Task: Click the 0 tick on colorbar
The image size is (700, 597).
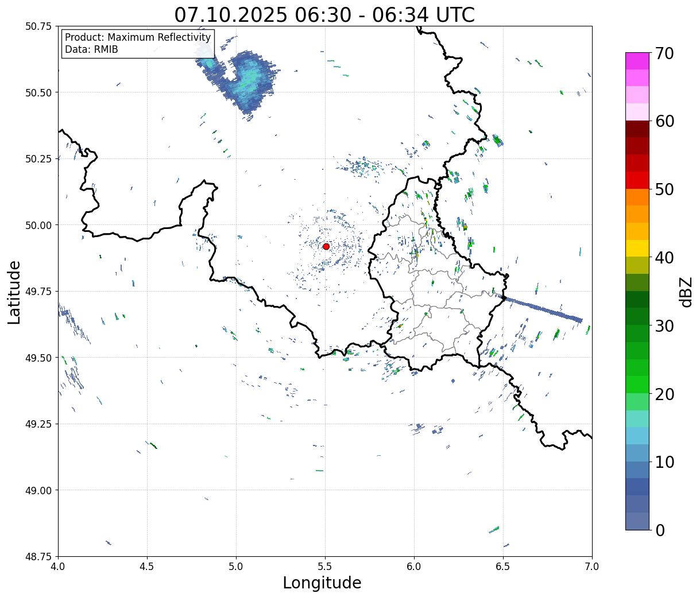Action: (659, 530)
